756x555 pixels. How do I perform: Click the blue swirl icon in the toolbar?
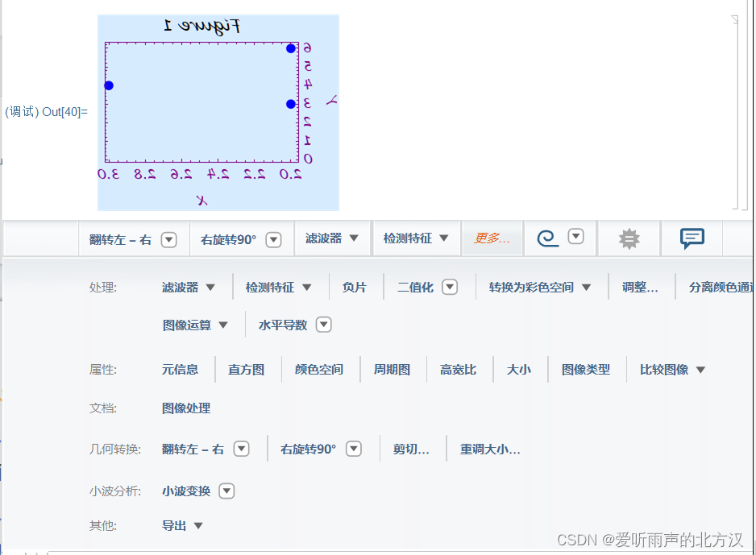click(x=548, y=238)
